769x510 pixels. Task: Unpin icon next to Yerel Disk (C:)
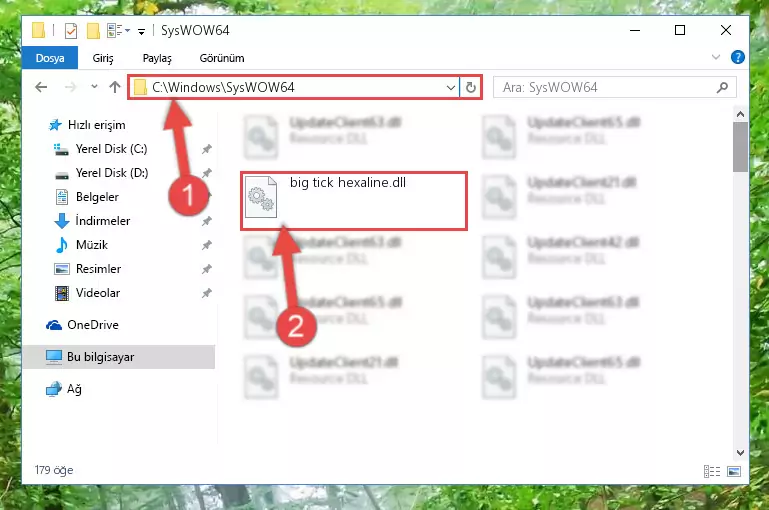206,149
